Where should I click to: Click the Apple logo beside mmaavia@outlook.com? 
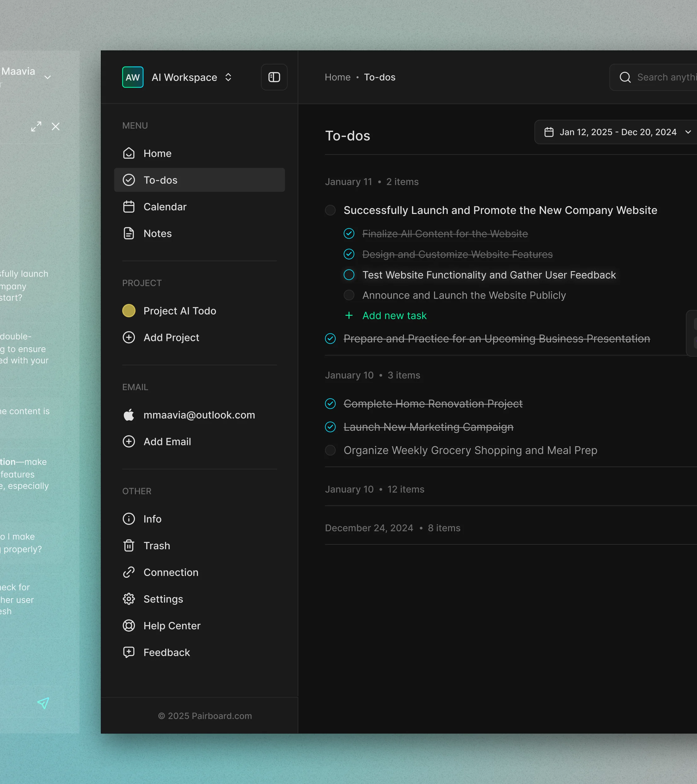(x=129, y=415)
